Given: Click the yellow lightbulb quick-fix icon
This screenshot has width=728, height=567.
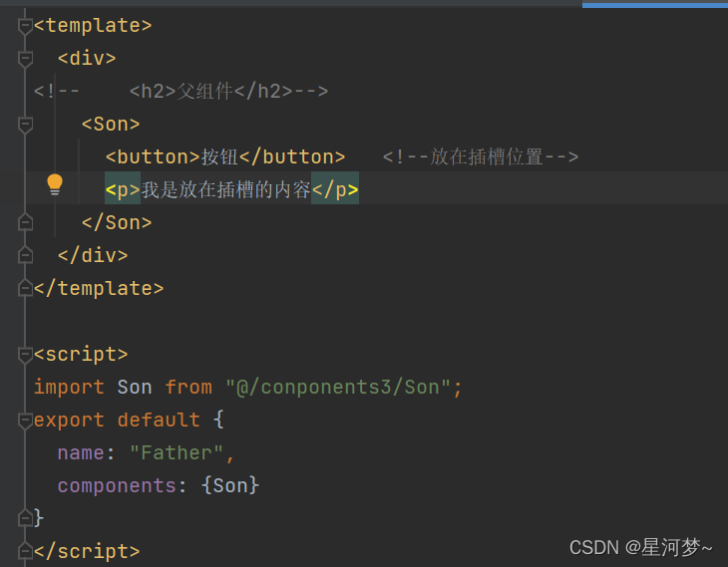Looking at the screenshot, I should pos(55,184).
